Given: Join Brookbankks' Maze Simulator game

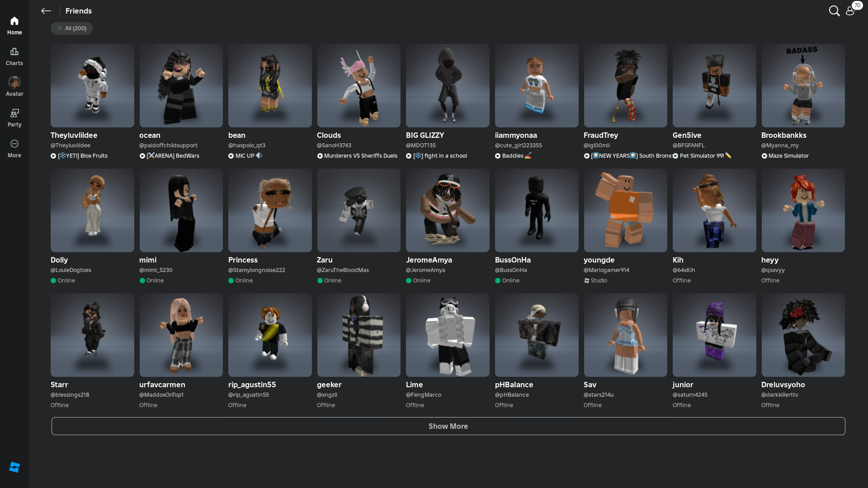Looking at the screenshot, I should [788, 156].
